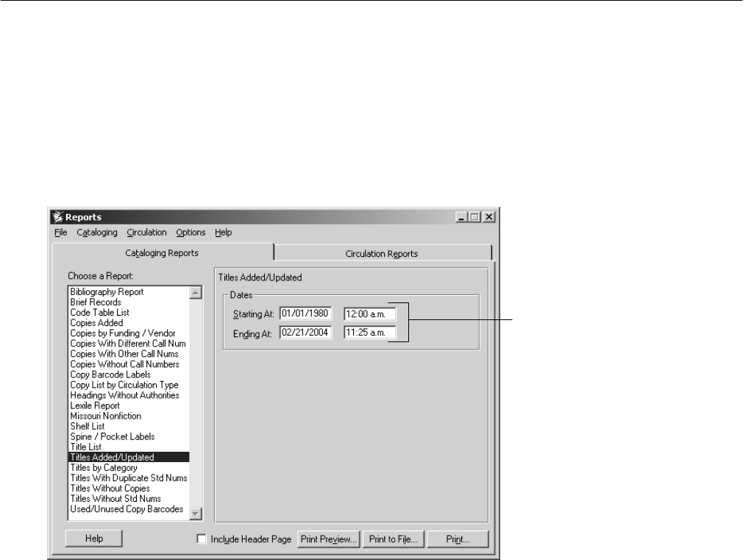This screenshot has height=560, width=743.
Task: Click the Reports window app icon
Action: coord(58,217)
